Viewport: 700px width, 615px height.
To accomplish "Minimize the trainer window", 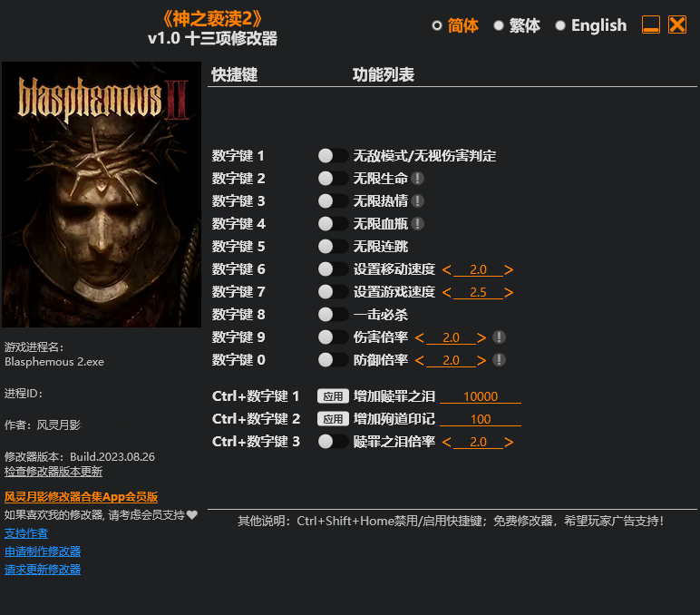I will [x=650, y=25].
